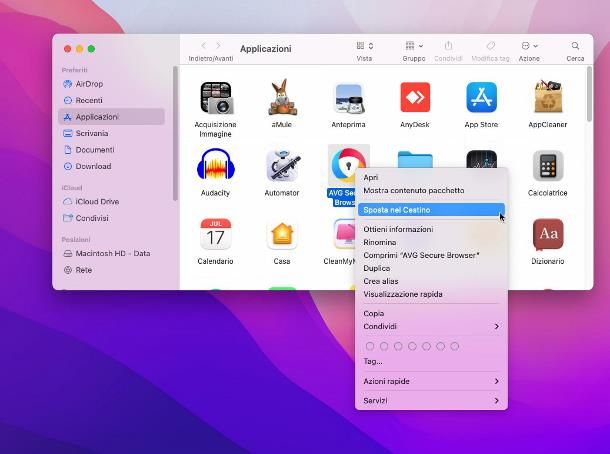This screenshot has width=610, height=454.
Task: Open the Acquisizione Immagine app icon
Action: coord(216,98)
